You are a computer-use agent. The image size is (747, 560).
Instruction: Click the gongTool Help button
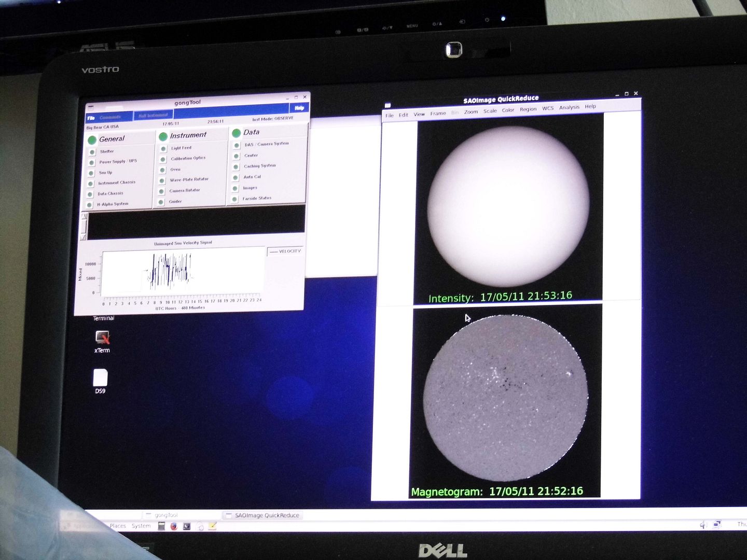[299, 108]
